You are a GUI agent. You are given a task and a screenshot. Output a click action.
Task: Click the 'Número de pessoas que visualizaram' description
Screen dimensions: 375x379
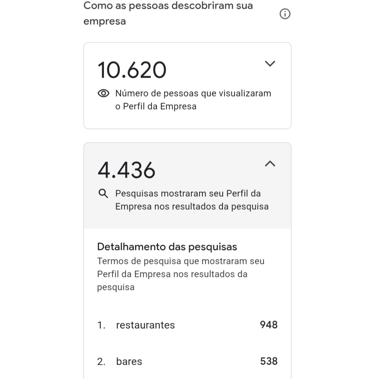pyautogui.click(x=193, y=100)
